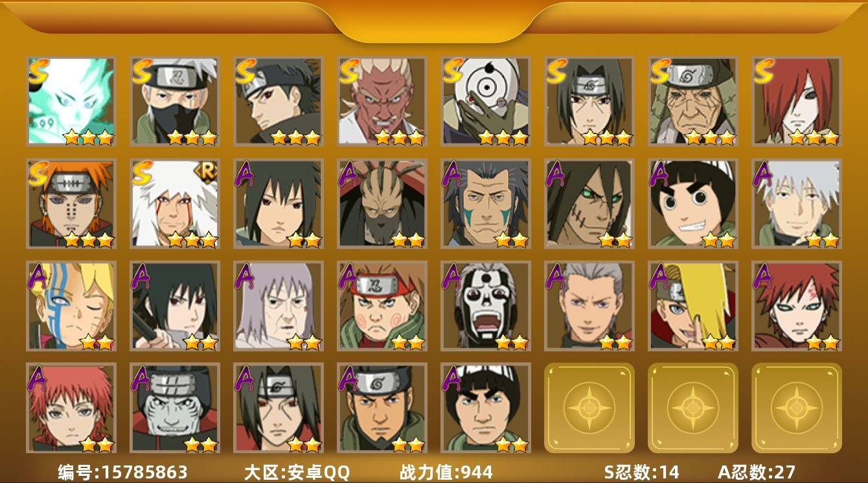Screen dimensions: 868x483
Task: Select long yellow-haired ninja covering one eye
Action: click(x=693, y=306)
